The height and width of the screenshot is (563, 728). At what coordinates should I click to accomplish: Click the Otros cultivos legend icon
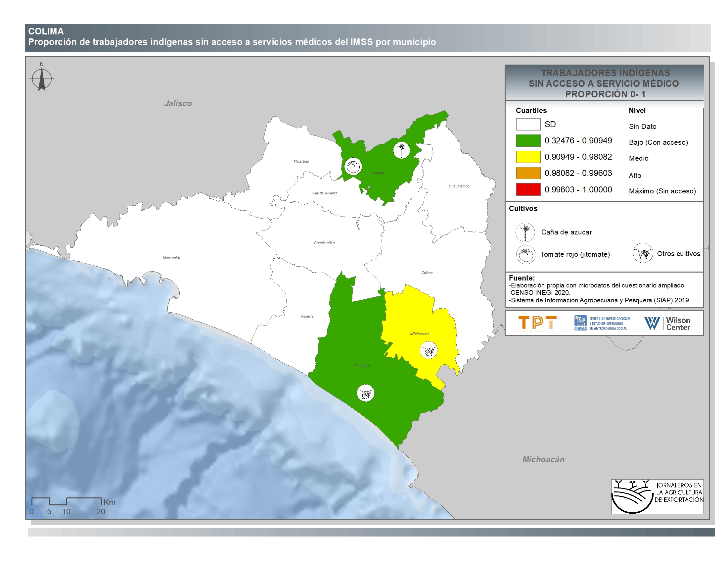(x=643, y=253)
